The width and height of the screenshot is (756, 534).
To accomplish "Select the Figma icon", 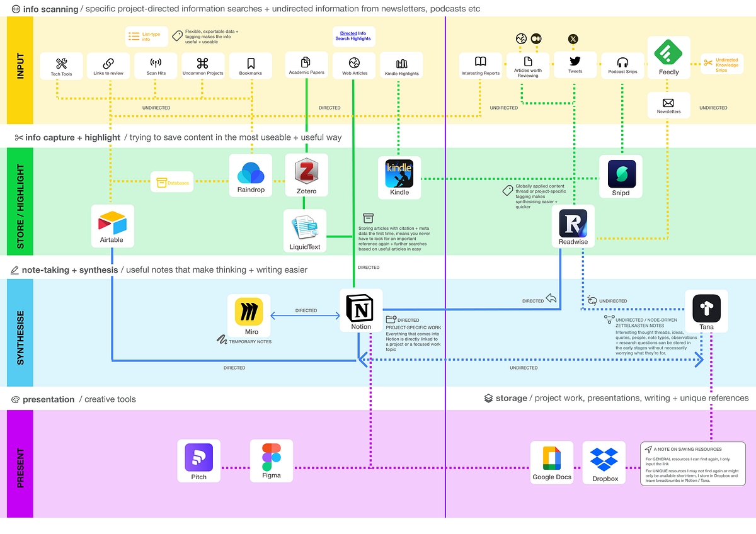I will pos(271,457).
